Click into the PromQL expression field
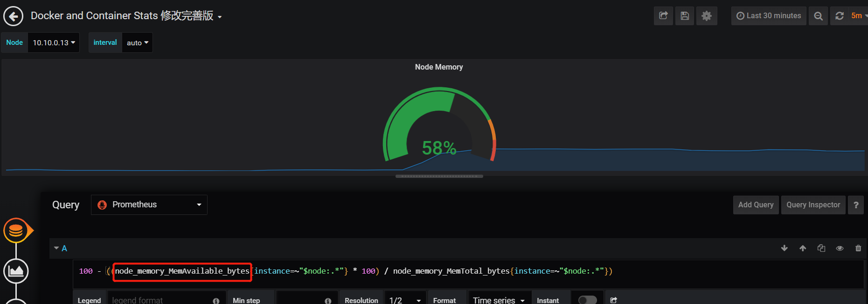The width and height of the screenshot is (868, 304). click(468, 275)
